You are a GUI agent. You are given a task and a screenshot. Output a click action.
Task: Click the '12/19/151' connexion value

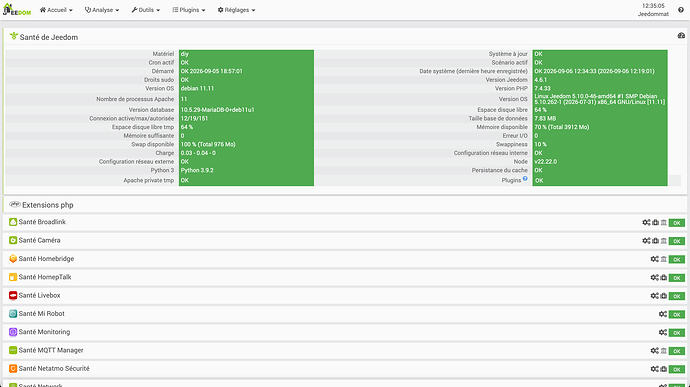195,118
